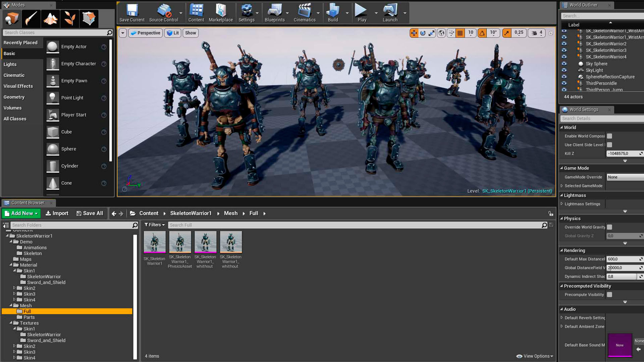Toggle the sources panel icon
The height and width of the screenshot is (362, 644).
click(6, 225)
